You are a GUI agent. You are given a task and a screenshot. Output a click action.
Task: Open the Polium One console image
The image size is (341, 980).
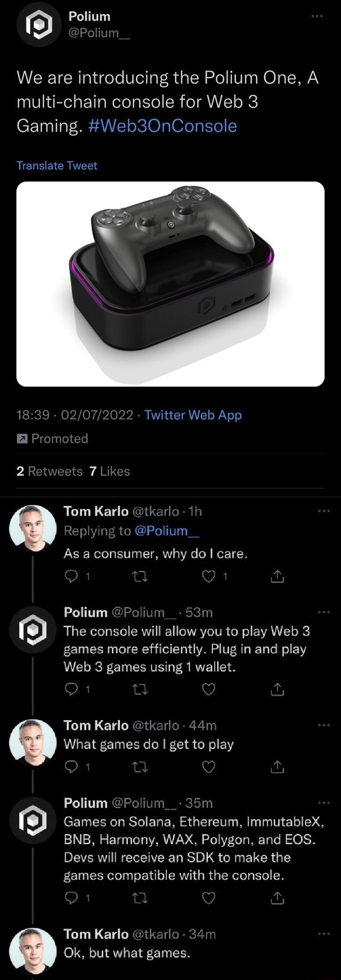pyautogui.click(x=170, y=284)
